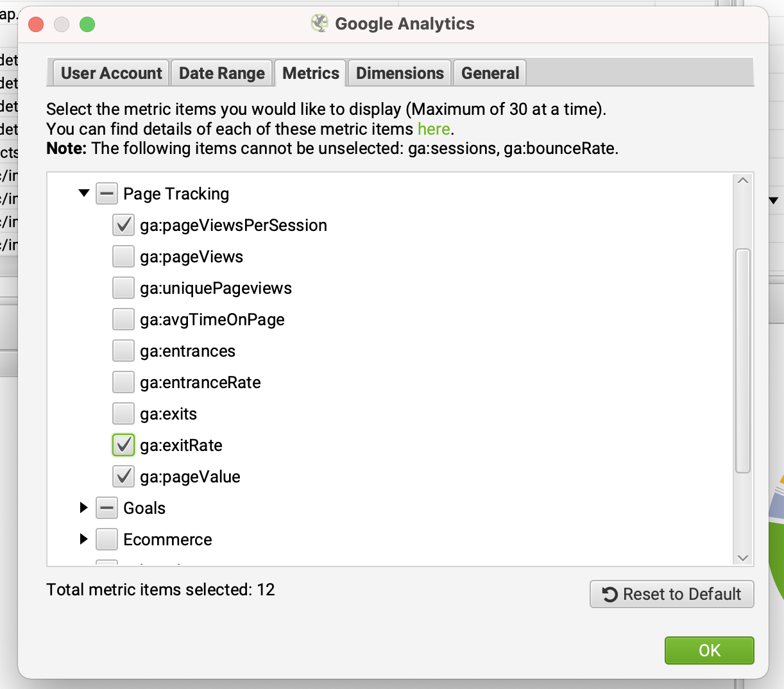
Task: Expand the Ecommerce group
Action: [83, 539]
